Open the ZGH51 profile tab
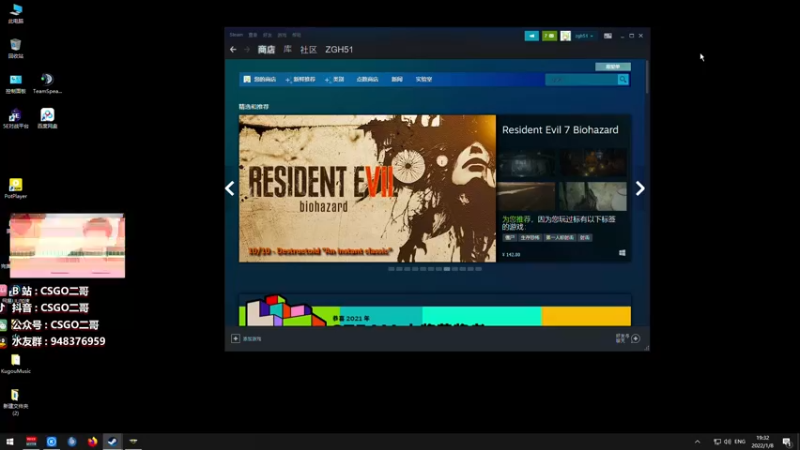This screenshot has height=450, width=800. [x=339, y=49]
